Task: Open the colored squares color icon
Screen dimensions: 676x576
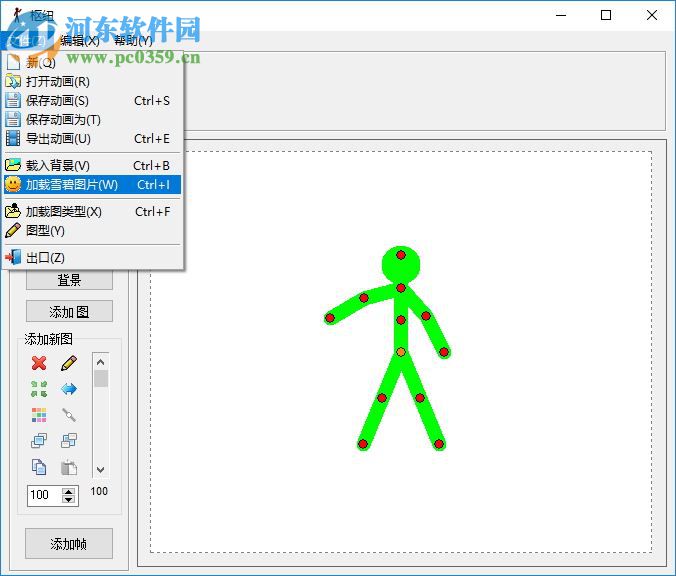Action: (39, 415)
